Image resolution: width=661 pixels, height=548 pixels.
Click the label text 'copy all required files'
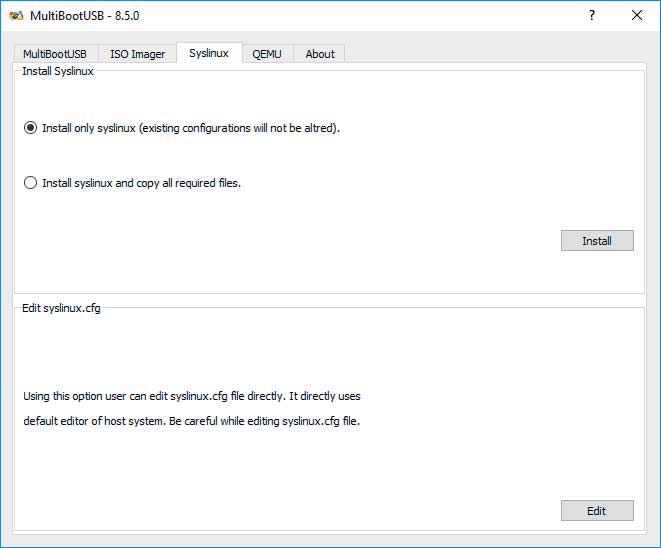(x=188, y=183)
